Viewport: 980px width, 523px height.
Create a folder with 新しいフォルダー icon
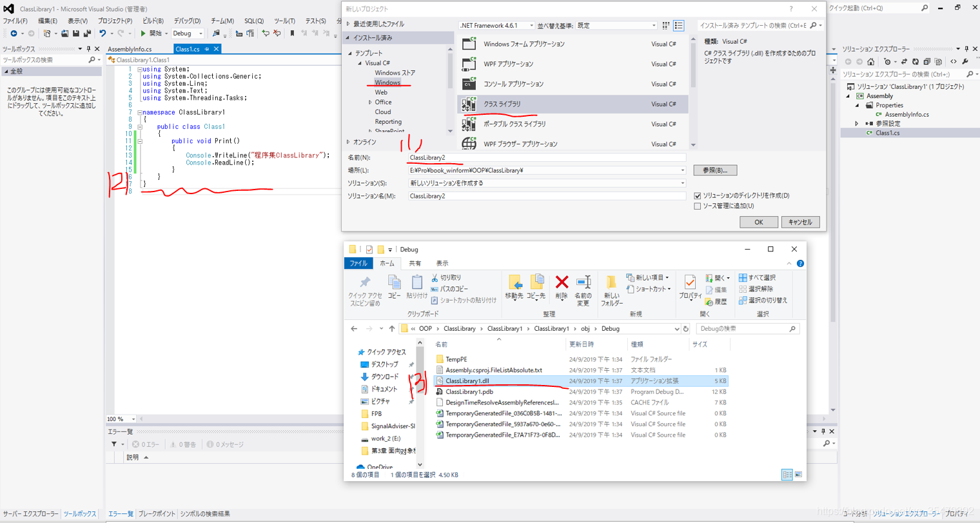point(610,288)
